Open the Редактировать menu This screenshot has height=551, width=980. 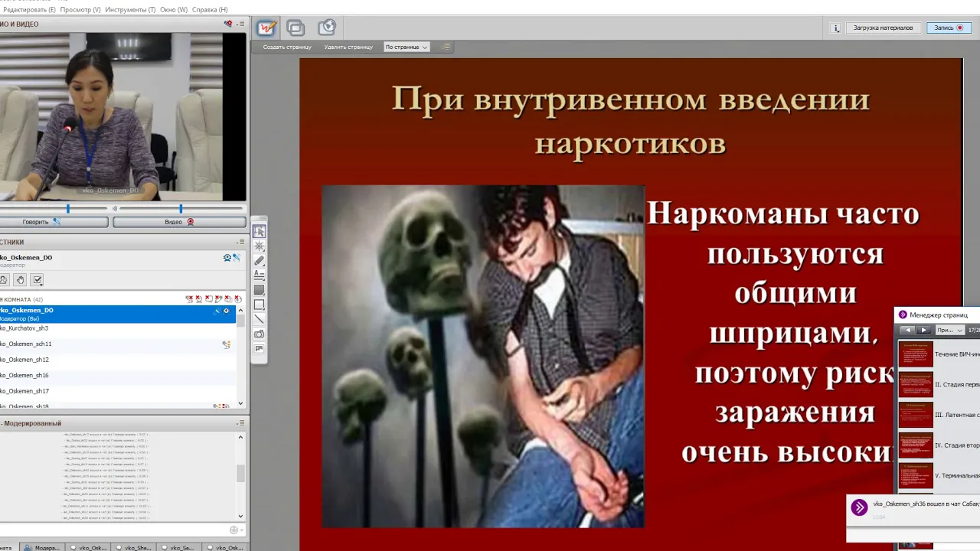coord(28,10)
